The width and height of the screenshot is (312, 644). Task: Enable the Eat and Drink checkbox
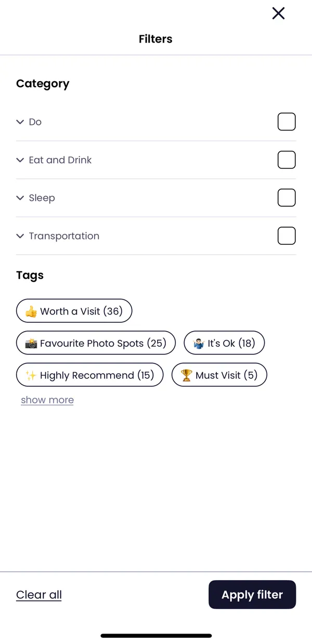point(287,160)
